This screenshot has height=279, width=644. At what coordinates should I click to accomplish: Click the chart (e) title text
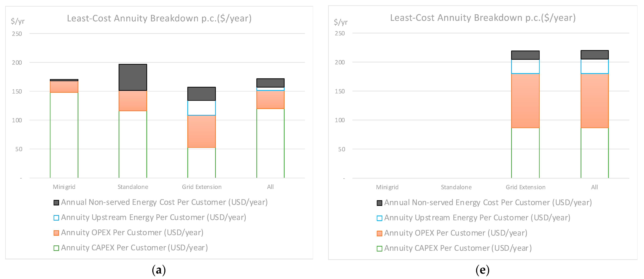point(483,18)
